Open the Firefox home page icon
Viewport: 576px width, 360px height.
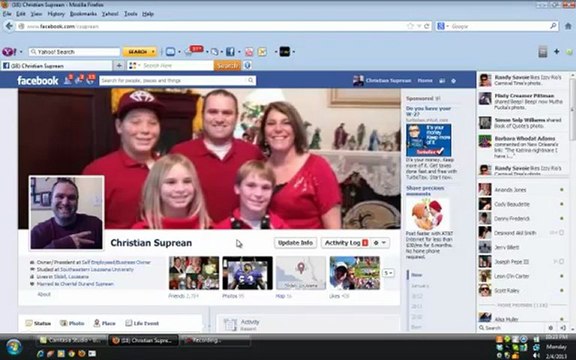pos(568,26)
